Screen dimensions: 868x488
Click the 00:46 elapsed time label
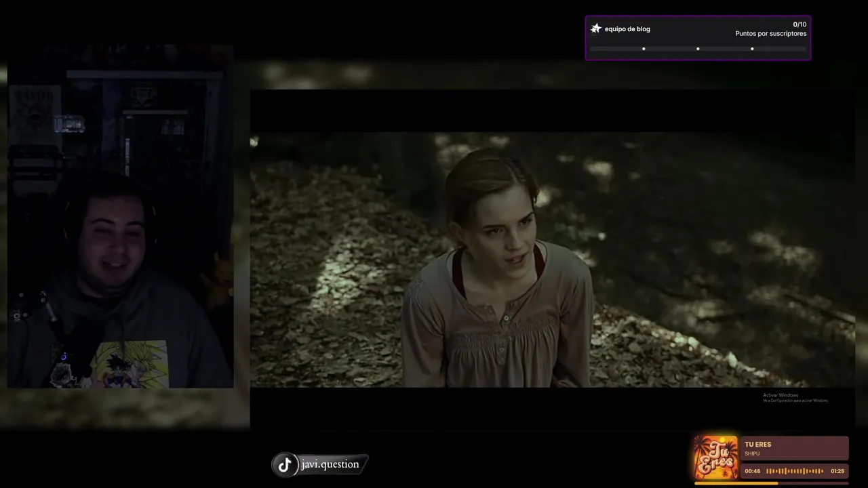[x=752, y=471]
